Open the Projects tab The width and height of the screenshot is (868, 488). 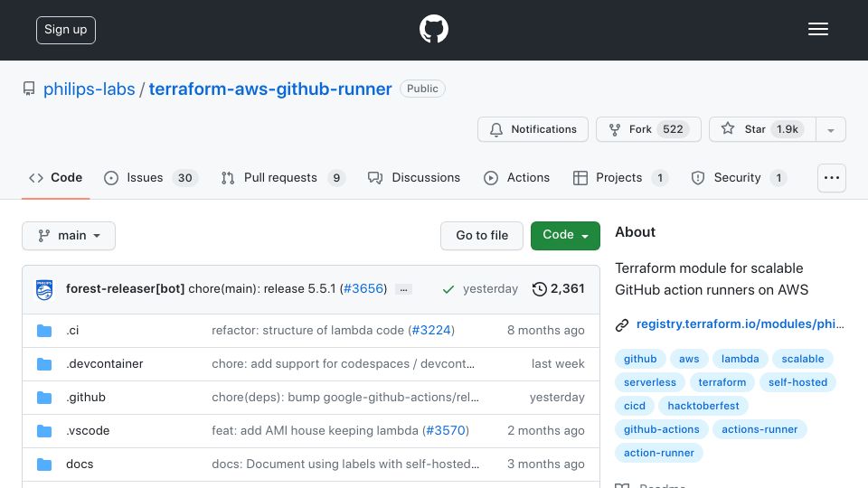pyautogui.click(x=620, y=178)
